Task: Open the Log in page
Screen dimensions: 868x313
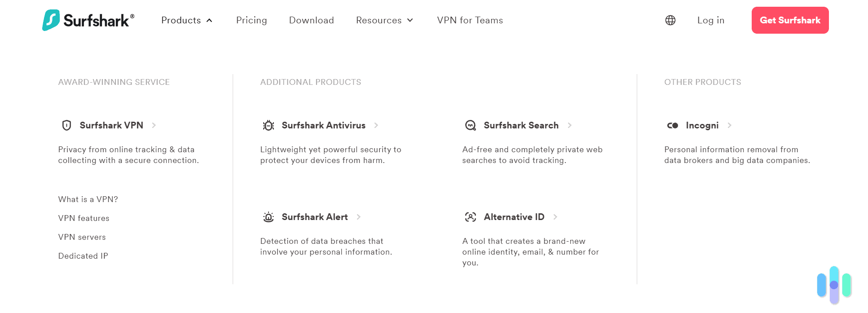Action: (710, 20)
